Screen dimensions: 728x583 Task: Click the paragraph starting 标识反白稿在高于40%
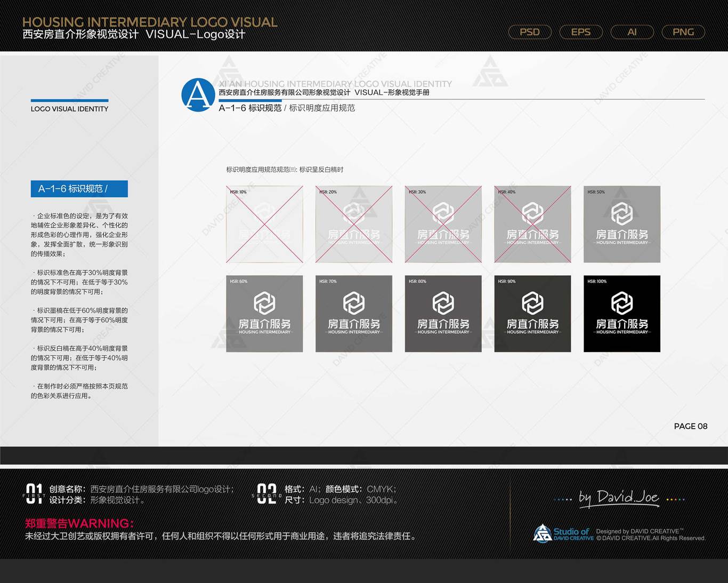pyautogui.click(x=79, y=358)
